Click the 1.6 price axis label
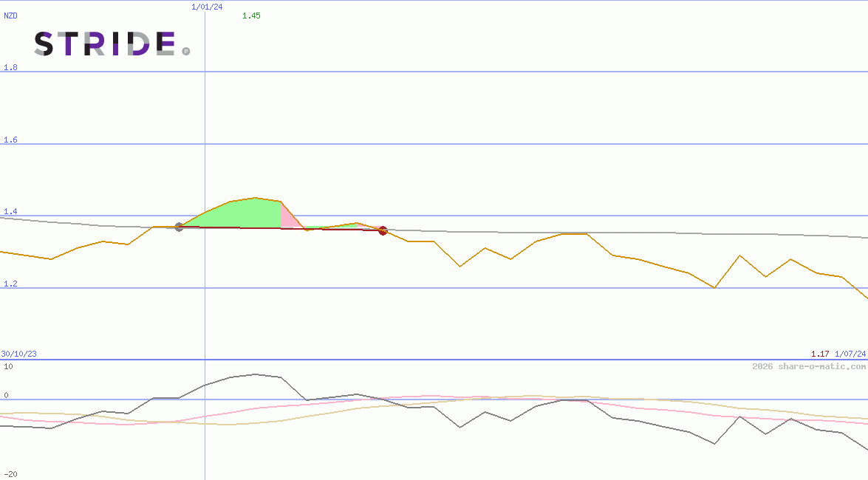Screen dimensions: 868x480 click(x=10, y=140)
